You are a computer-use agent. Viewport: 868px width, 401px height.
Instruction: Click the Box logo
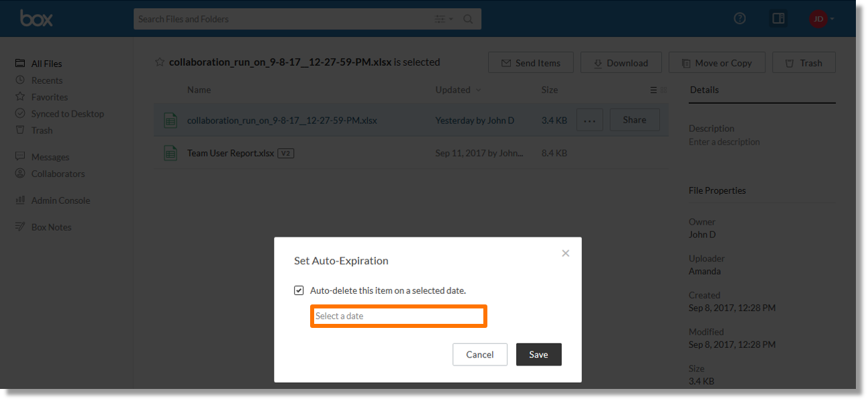36,18
